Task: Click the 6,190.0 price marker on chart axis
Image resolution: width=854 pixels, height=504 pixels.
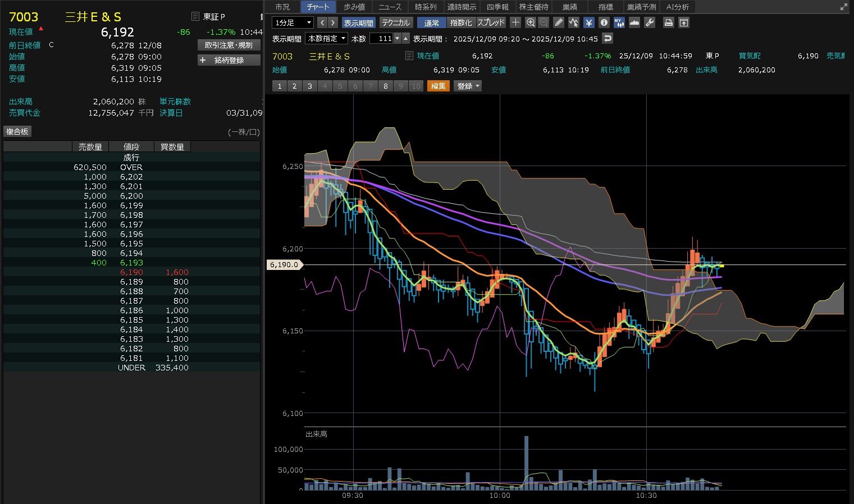Action: (x=284, y=264)
